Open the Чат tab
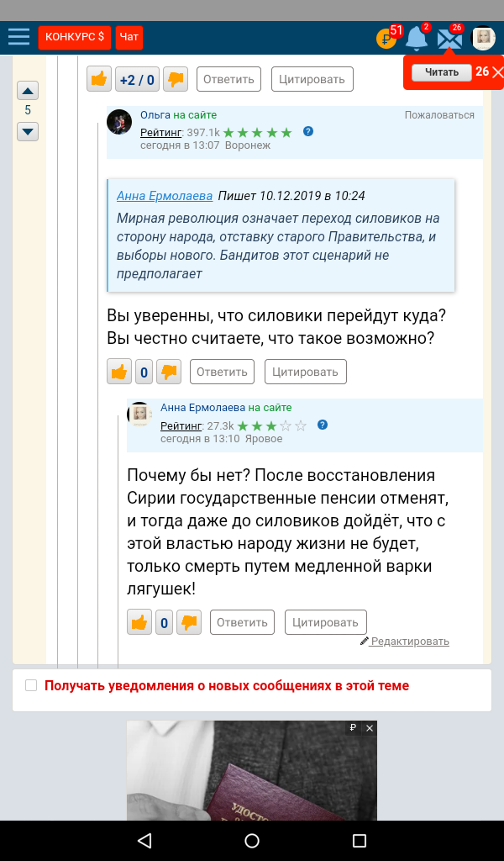This screenshot has height=861, width=504. tap(129, 37)
